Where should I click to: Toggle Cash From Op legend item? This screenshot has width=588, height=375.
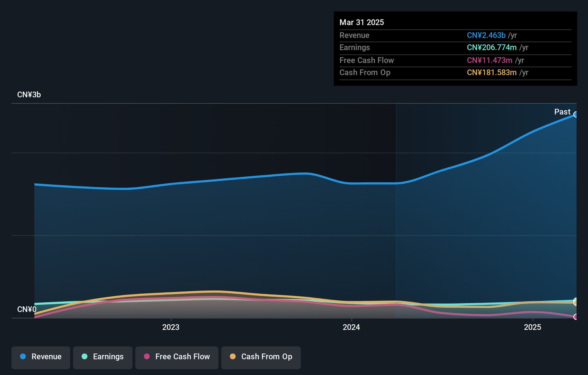[261, 357]
